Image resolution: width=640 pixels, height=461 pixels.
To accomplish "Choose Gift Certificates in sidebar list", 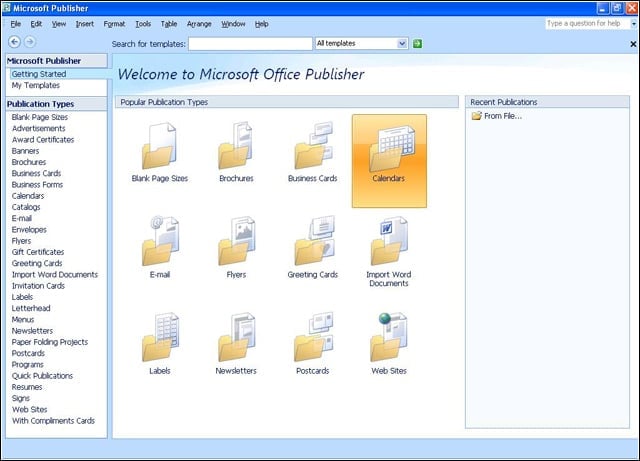I will click(38, 252).
